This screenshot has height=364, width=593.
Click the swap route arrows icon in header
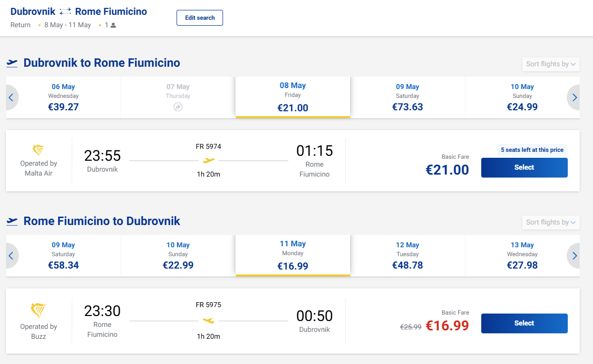click(65, 11)
